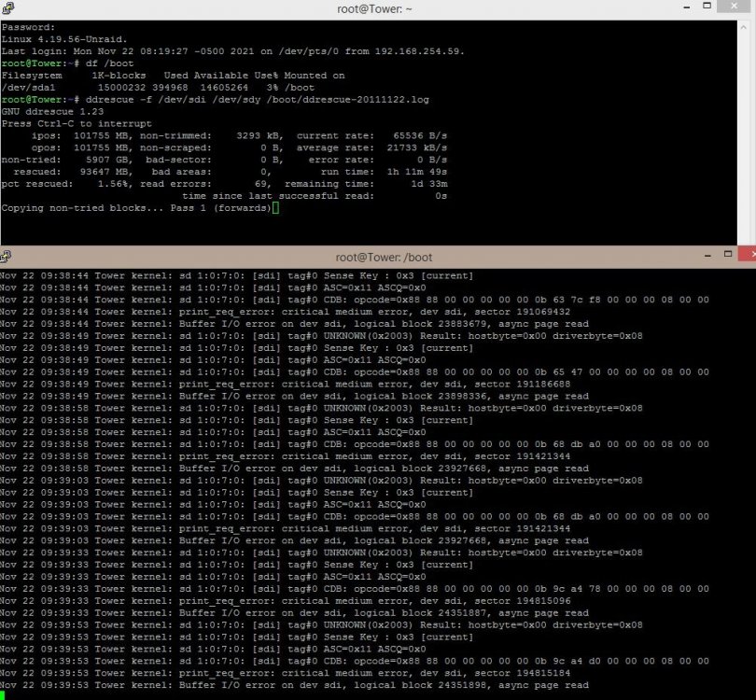Click log line with sector 194815096
Screen dimensions: 756x700
point(285,601)
